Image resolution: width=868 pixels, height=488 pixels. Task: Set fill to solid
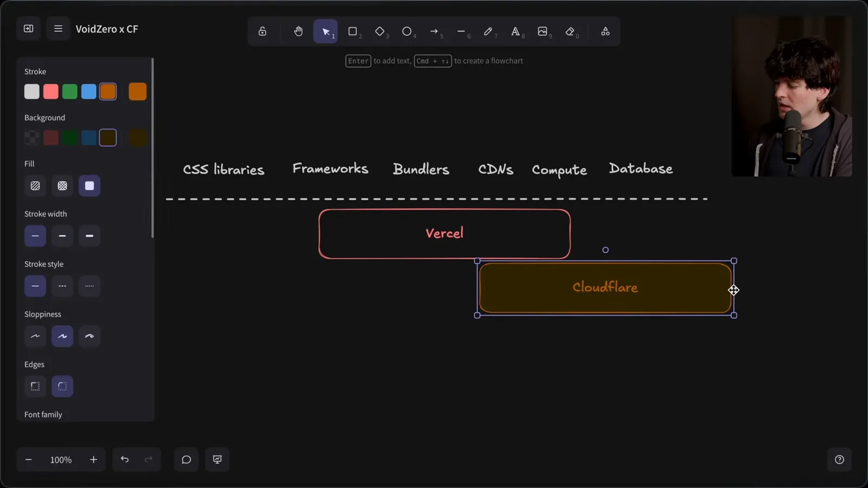point(90,186)
